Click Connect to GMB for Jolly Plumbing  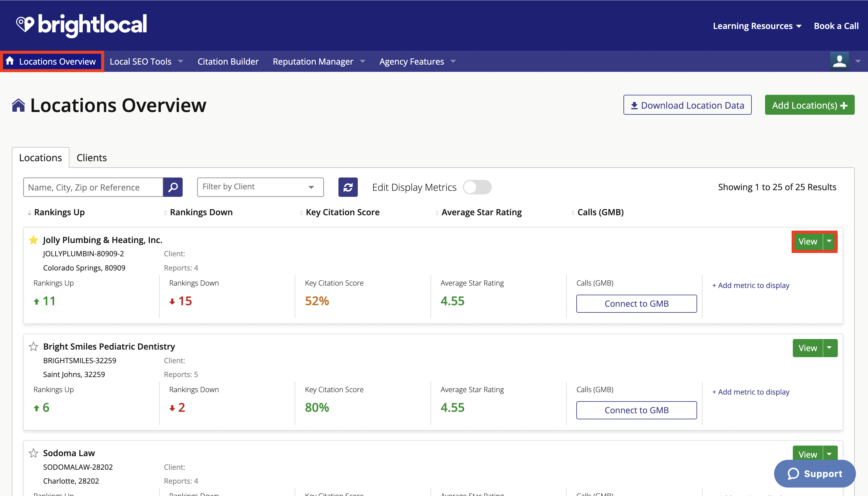tap(636, 303)
